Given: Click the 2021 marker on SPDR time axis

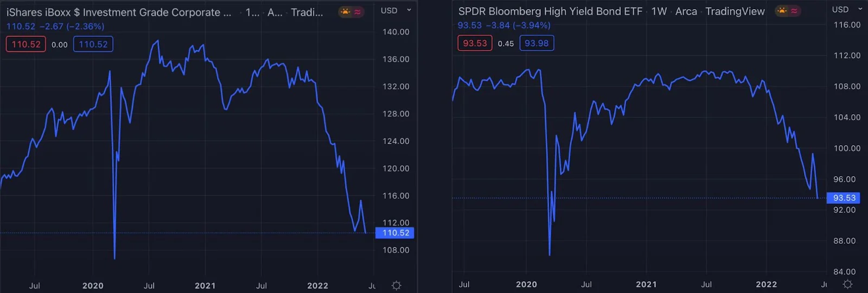Looking at the screenshot, I should click(x=646, y=284).
